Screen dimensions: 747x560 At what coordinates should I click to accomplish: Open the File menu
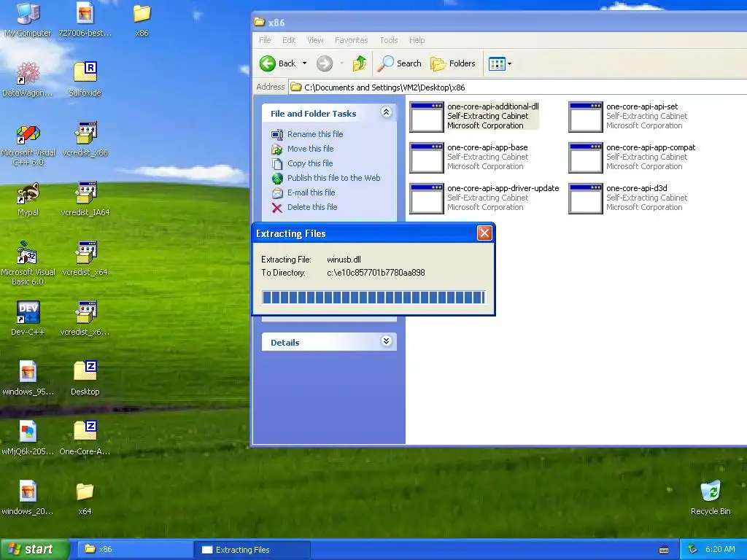(x=265, y=40)
